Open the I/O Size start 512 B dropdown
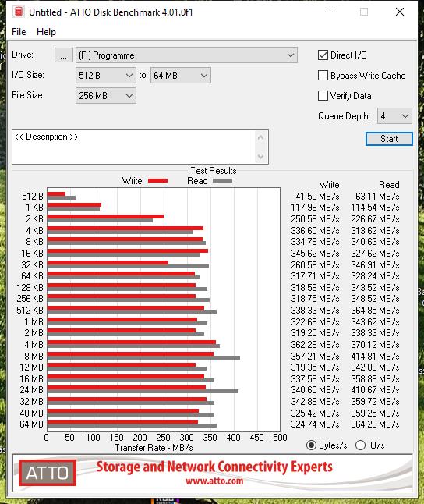 (x=106, y=76)
